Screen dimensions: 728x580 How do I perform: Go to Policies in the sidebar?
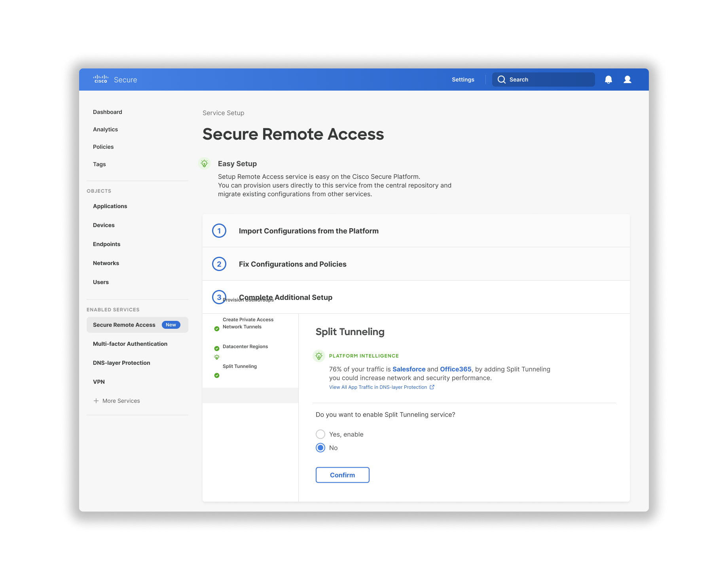tap(103, 147)
